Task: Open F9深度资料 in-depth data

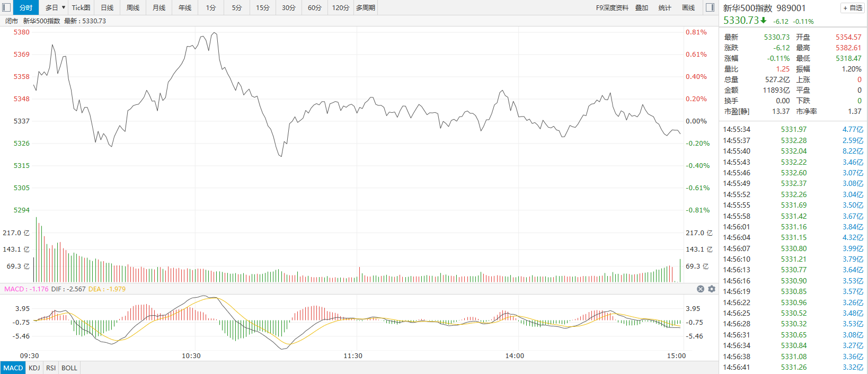Action: 612,7
